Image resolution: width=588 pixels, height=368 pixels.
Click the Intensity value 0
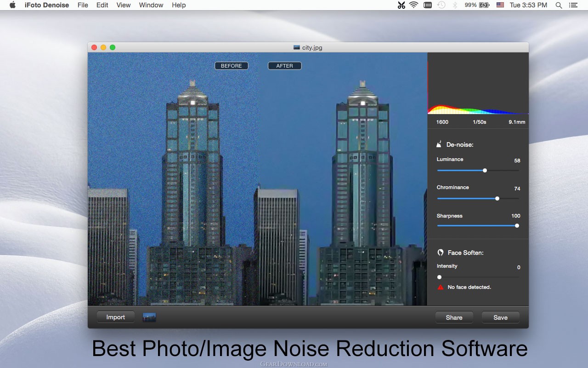click(x=519, y=267)
